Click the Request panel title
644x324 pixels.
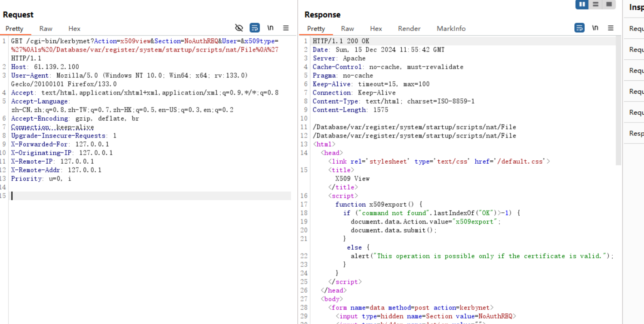[18, 15]
